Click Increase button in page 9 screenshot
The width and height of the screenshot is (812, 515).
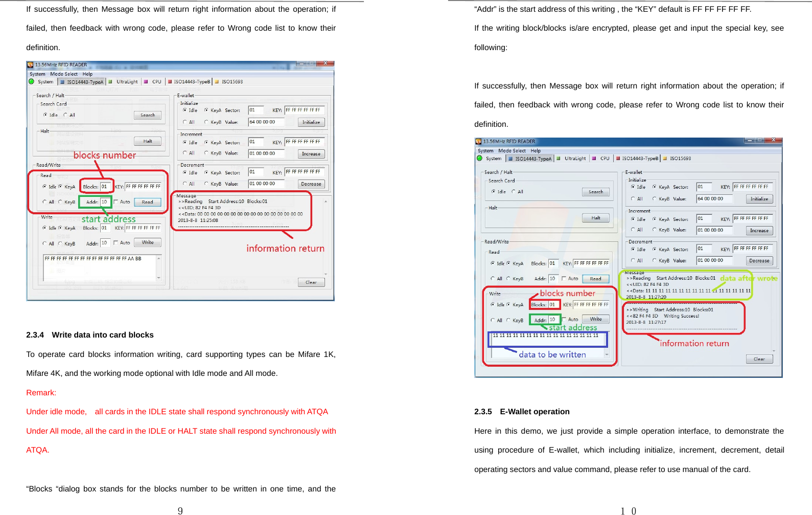point(311,154)
